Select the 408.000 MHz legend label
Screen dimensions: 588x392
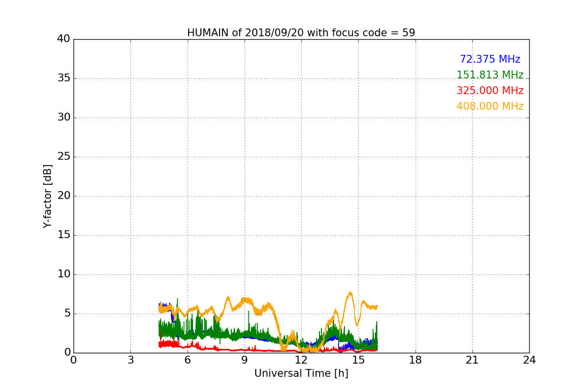pyautogui.click(x=490, y=106)
